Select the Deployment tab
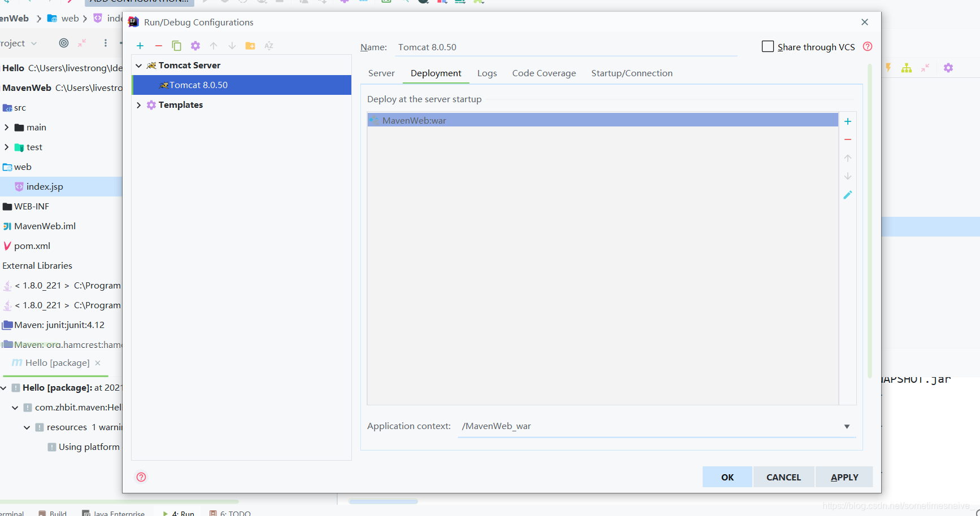980x516 pixels. pos(436,73)
